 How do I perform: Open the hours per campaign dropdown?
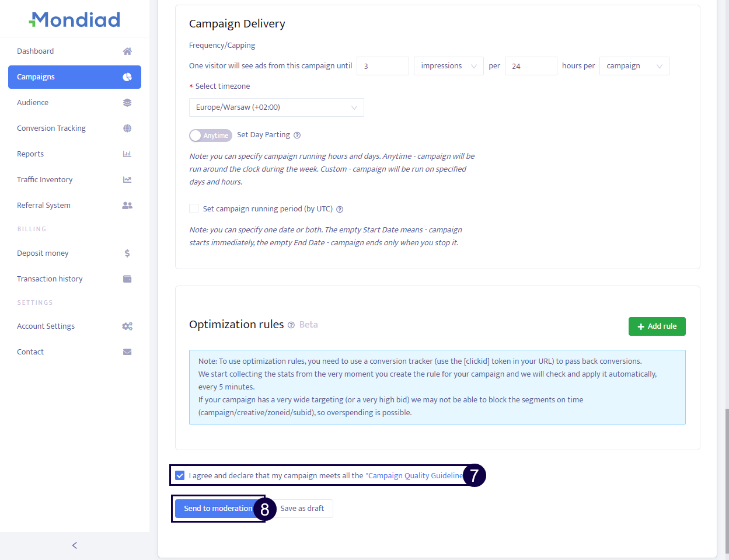[x=634, y=66]
